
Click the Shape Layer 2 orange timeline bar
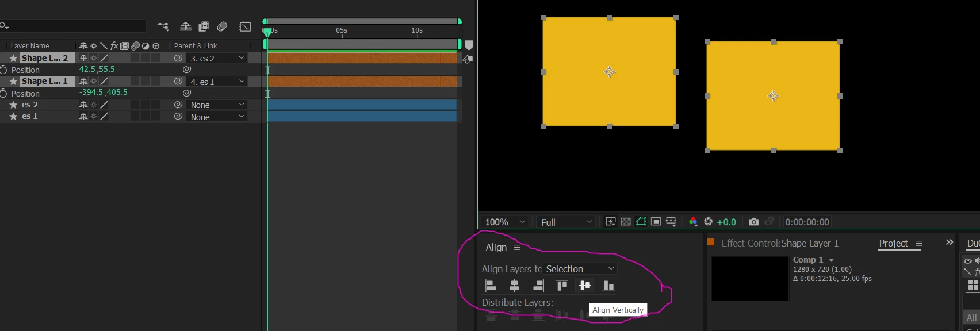click(362, 58)
